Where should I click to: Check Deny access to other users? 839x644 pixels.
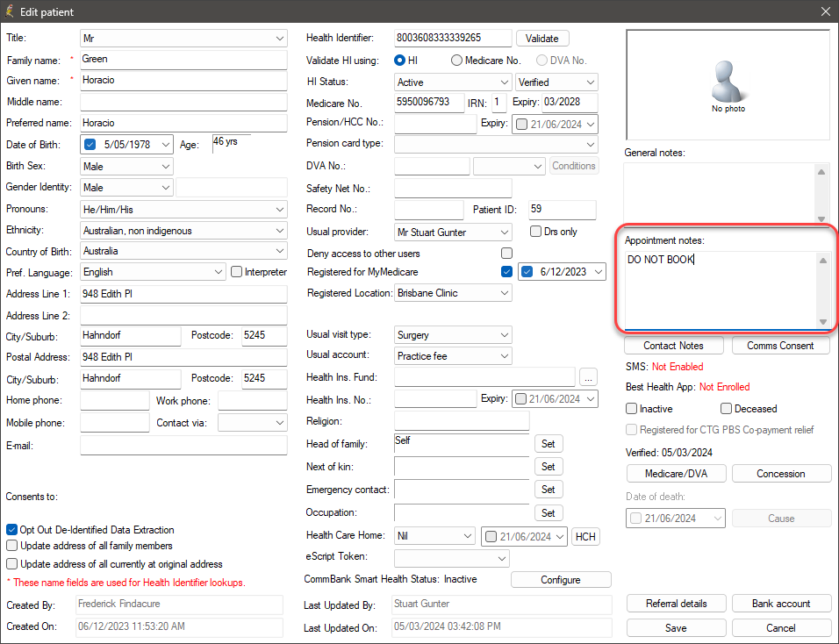pos(506,253)
